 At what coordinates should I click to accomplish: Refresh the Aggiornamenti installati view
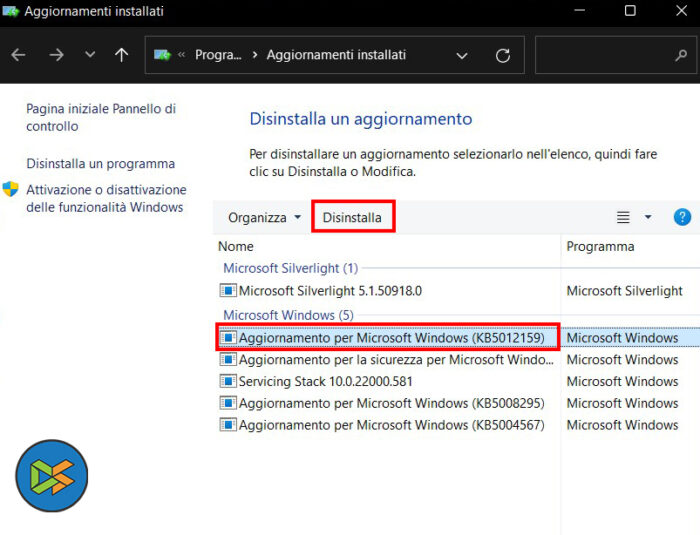coord(503,55)
